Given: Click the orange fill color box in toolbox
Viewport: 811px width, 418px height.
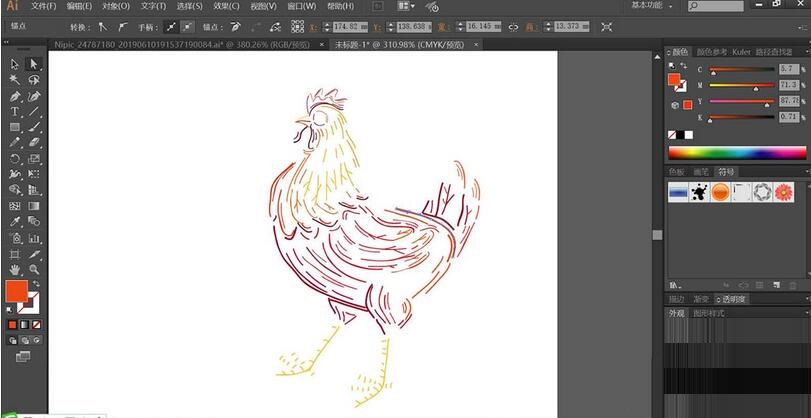Looking at the screenshot, I should 16,292.
